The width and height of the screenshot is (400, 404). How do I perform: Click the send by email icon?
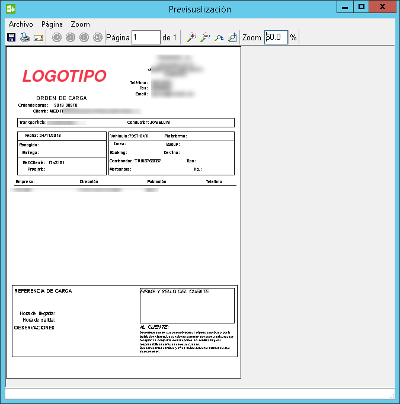pyautogui.click(x=39, y=37)
